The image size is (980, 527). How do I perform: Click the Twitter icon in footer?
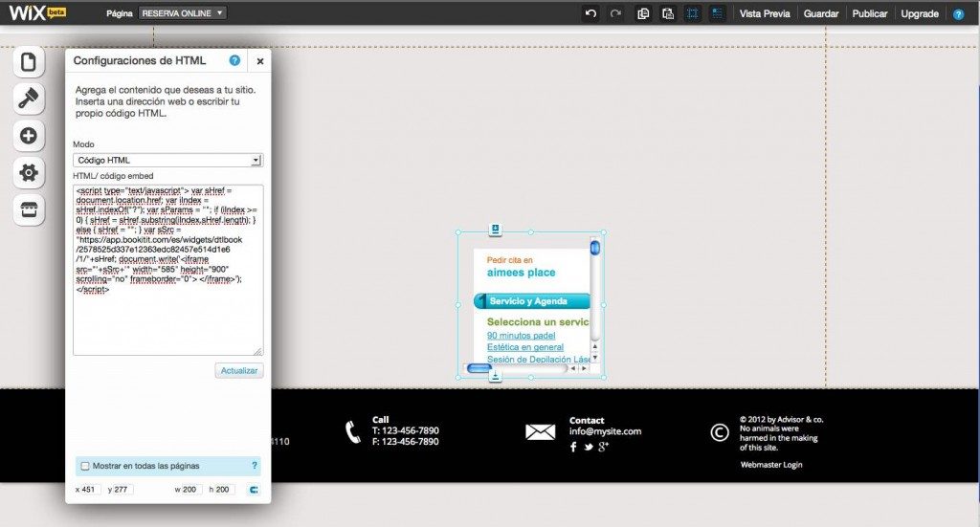coord(589,447)
